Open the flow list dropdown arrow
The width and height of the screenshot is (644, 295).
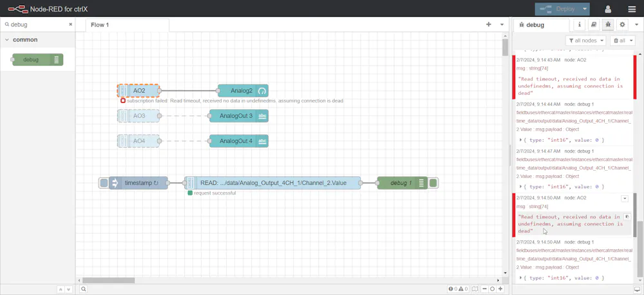pos(502,24)
